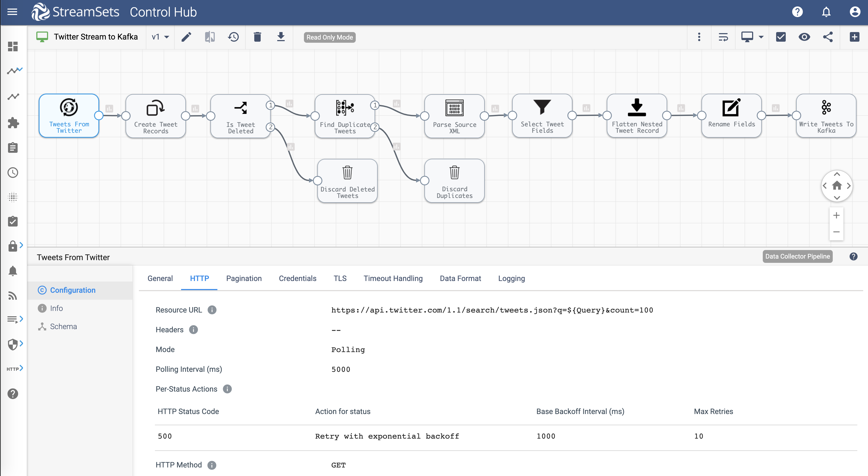This screenshot has height=476, width=868.
Task: Open the dotted grid icon in sidebar
Action: 13,197
